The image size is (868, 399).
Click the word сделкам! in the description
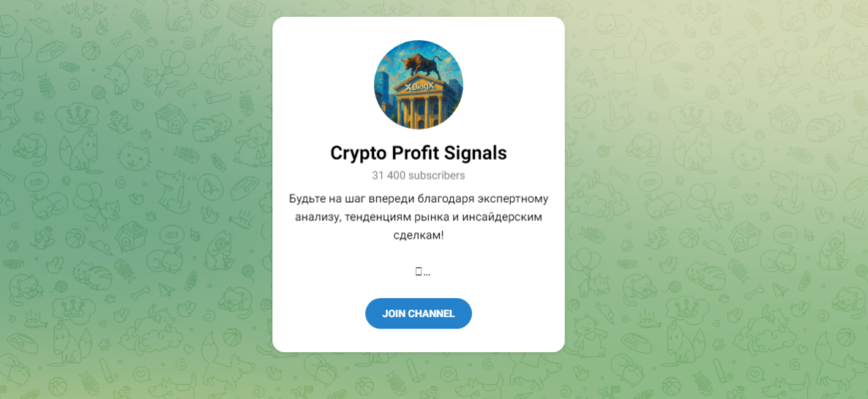tap(418, 236)
